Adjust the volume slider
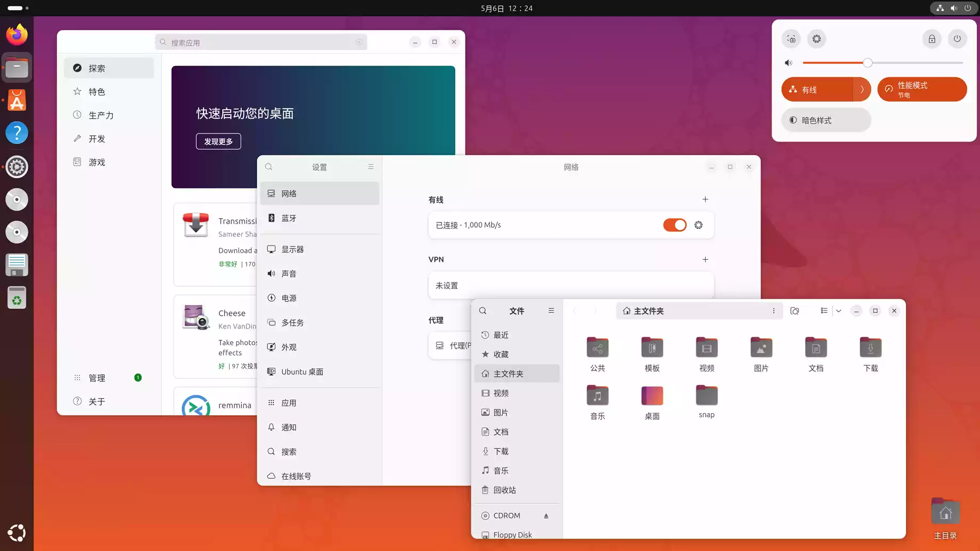The image size is (980, 551). pyautogui.click(x=868, y=63)
